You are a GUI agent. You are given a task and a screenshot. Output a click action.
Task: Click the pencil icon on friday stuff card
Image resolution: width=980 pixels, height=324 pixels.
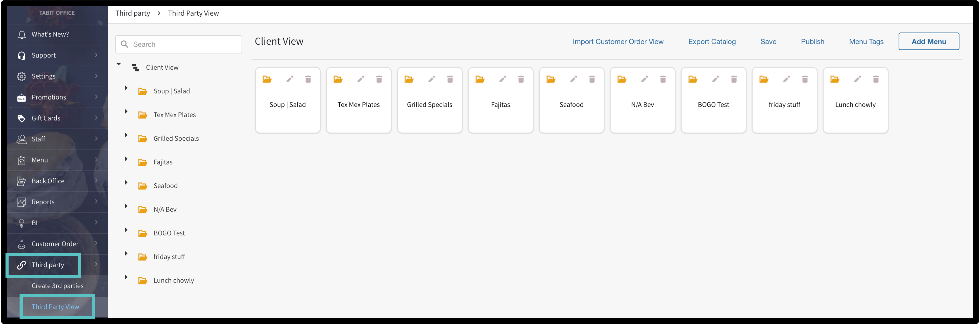pos(786,79)
